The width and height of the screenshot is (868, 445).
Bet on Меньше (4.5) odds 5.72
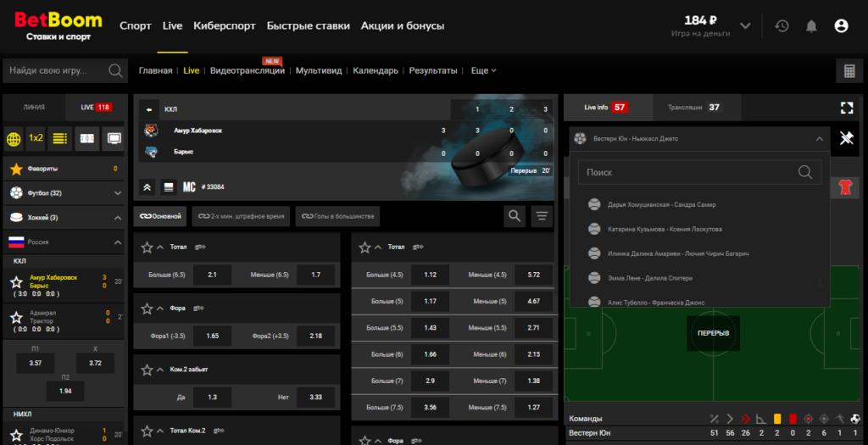point(534,275)
